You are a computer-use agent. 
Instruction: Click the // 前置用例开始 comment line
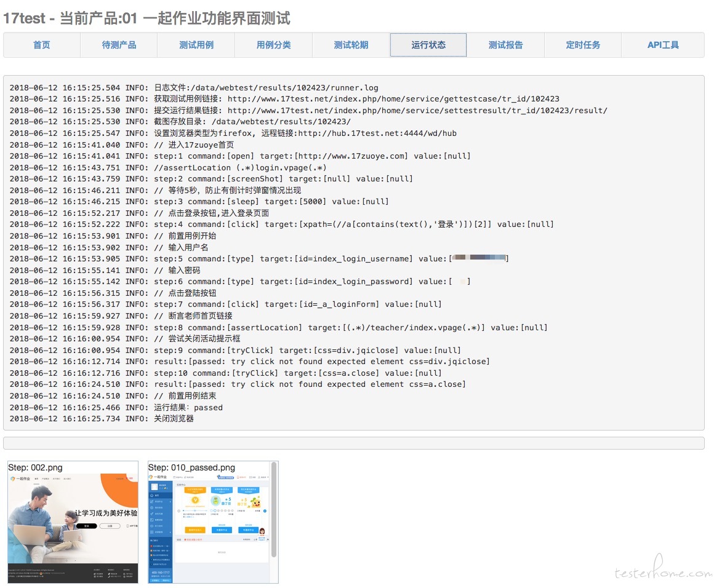pyautogui.click(x=113, y=236)
